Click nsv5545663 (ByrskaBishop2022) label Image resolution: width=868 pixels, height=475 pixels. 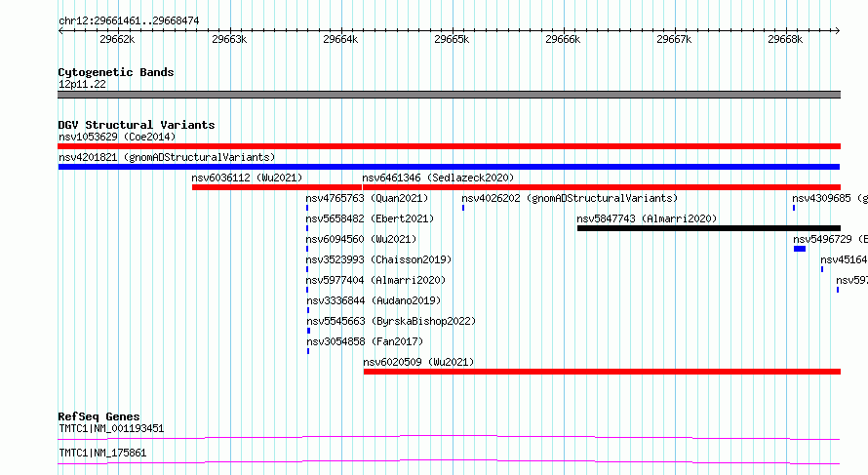click(391, 321)
